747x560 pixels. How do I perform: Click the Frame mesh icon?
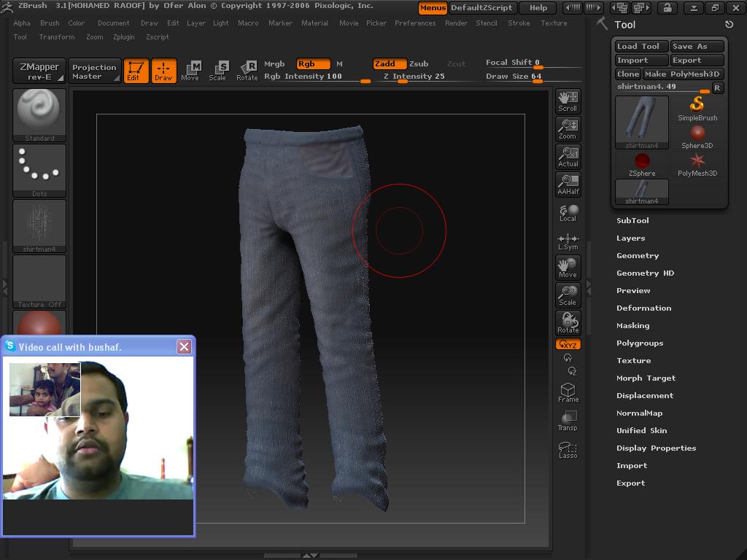click(568, 393)
